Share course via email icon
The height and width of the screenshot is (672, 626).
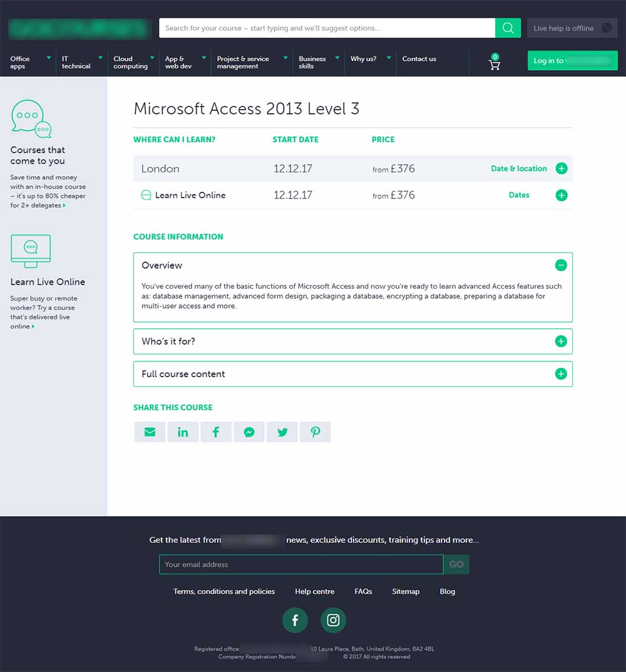pos(150,432)
